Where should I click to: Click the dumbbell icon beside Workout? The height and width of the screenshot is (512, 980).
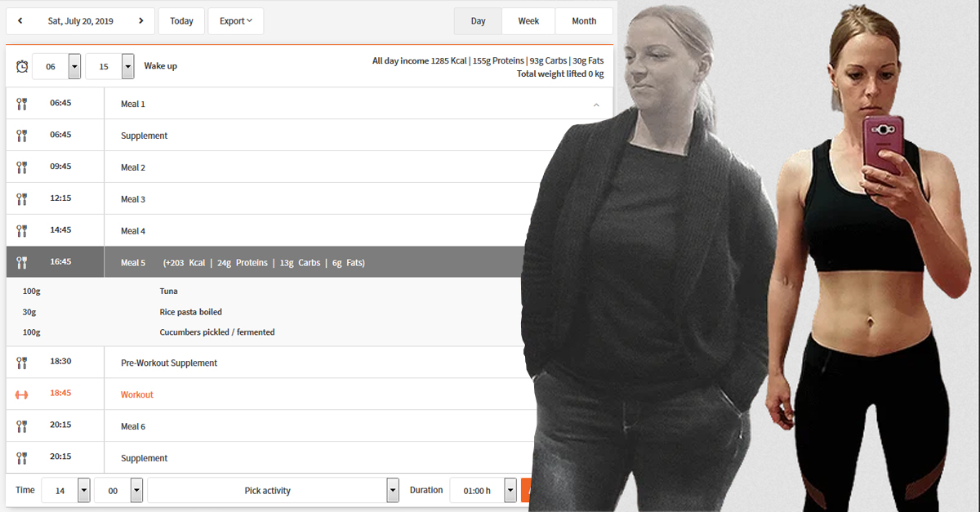pyautogui.click(x=22, y=394)
